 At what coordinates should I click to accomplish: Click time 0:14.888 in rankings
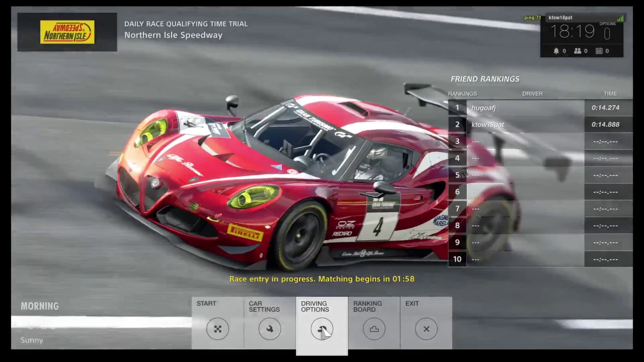coord(605,124)
